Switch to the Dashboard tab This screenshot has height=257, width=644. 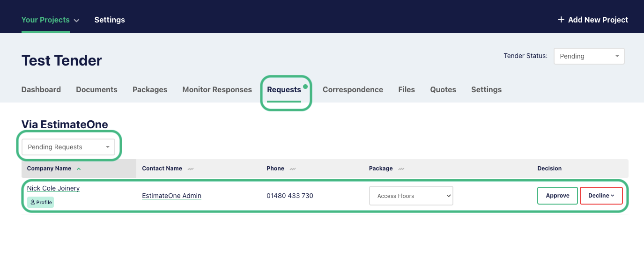[41, 89]
